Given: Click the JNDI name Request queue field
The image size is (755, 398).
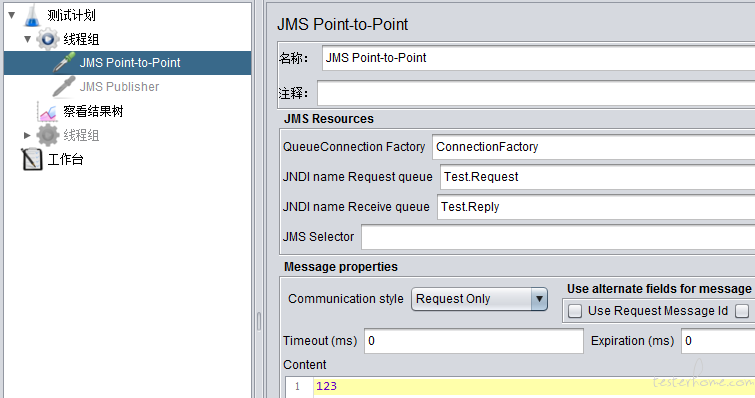Looking at the screenshot, I should (x=598, y=177).
